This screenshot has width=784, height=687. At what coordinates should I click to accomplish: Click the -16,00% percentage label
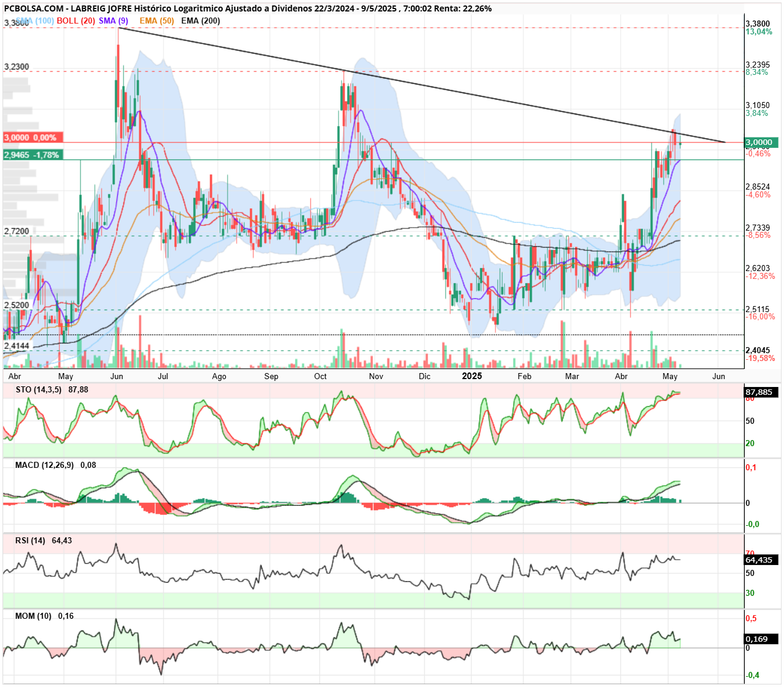coord(760,316)
